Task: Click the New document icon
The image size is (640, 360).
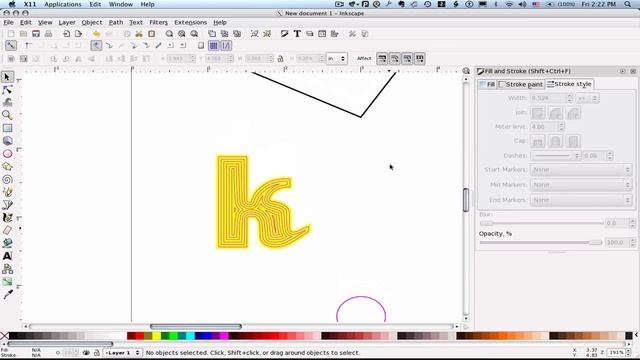Action: click(x=11, y=34)
